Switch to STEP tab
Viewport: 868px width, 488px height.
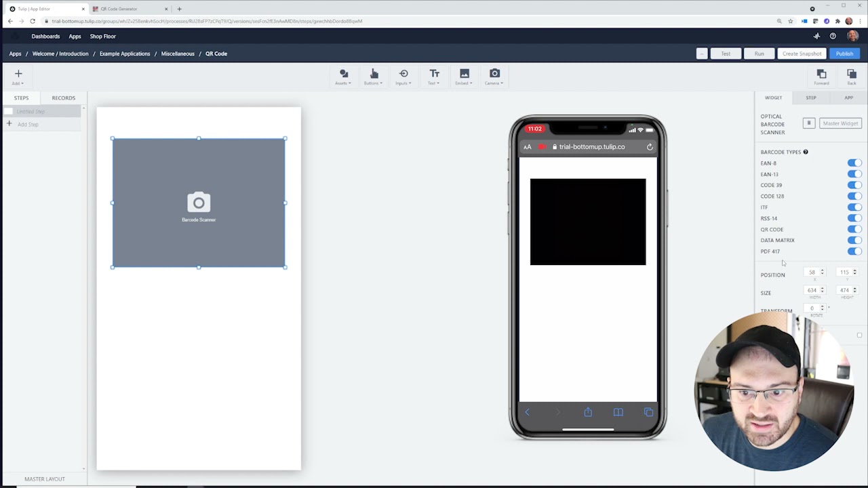(811, 98)
